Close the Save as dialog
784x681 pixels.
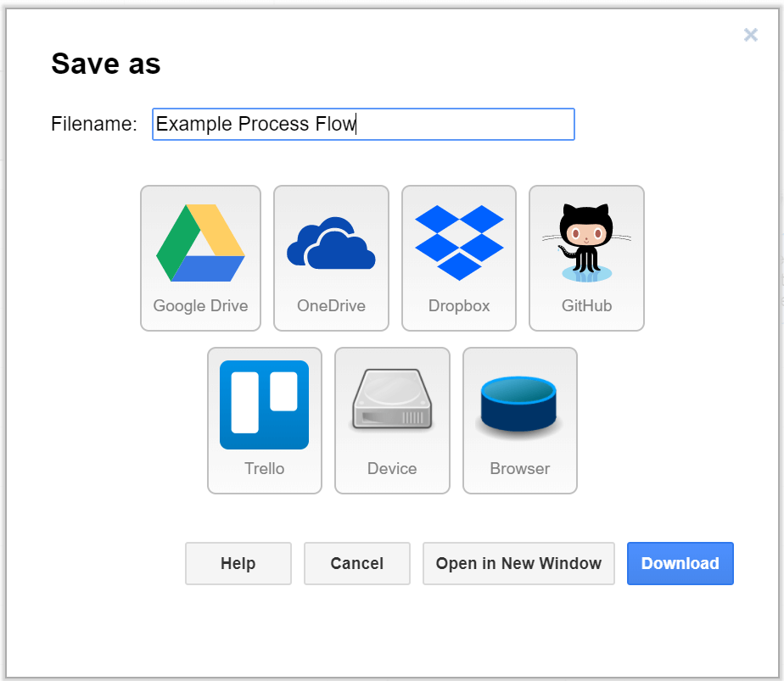tap(750, 35)
